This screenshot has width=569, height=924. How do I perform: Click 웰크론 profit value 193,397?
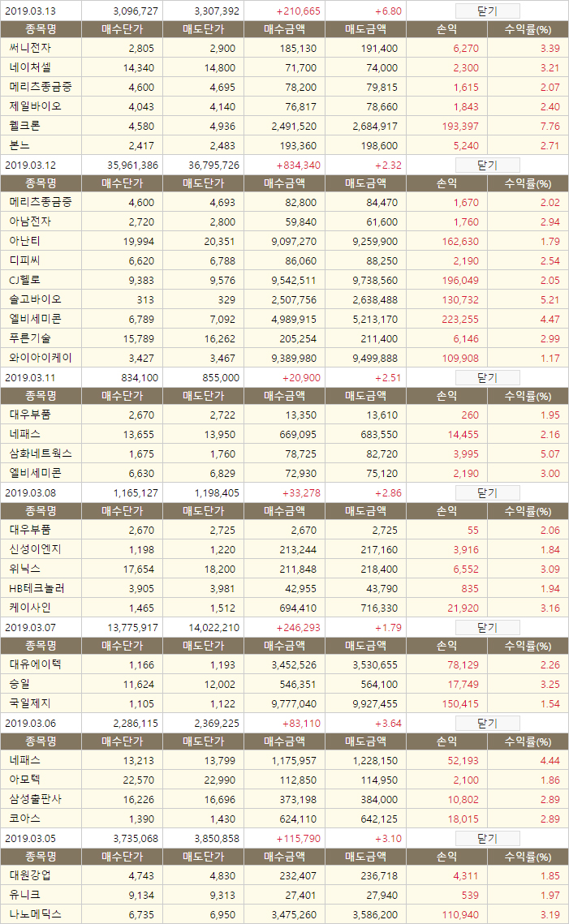click(x=460, y=126)
